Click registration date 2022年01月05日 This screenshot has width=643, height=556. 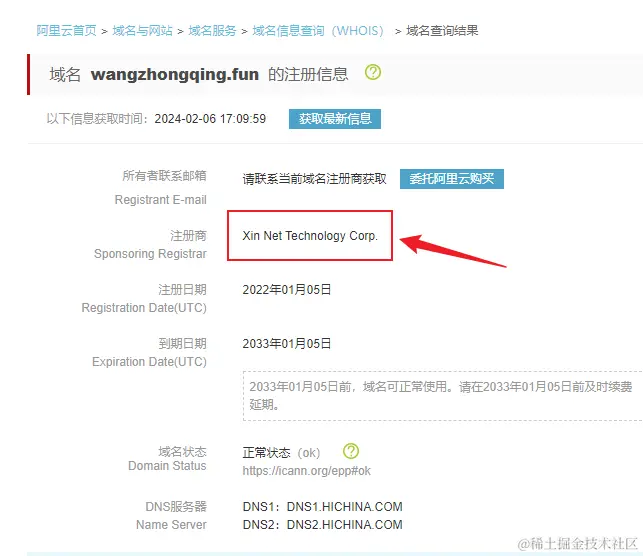[287, 289]
